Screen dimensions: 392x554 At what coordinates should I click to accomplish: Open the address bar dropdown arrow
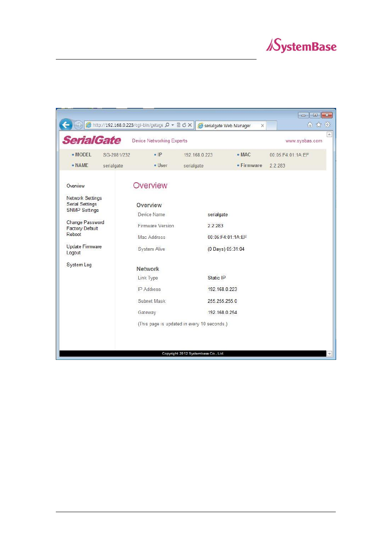pyautogui.click(x=173, y=125)
